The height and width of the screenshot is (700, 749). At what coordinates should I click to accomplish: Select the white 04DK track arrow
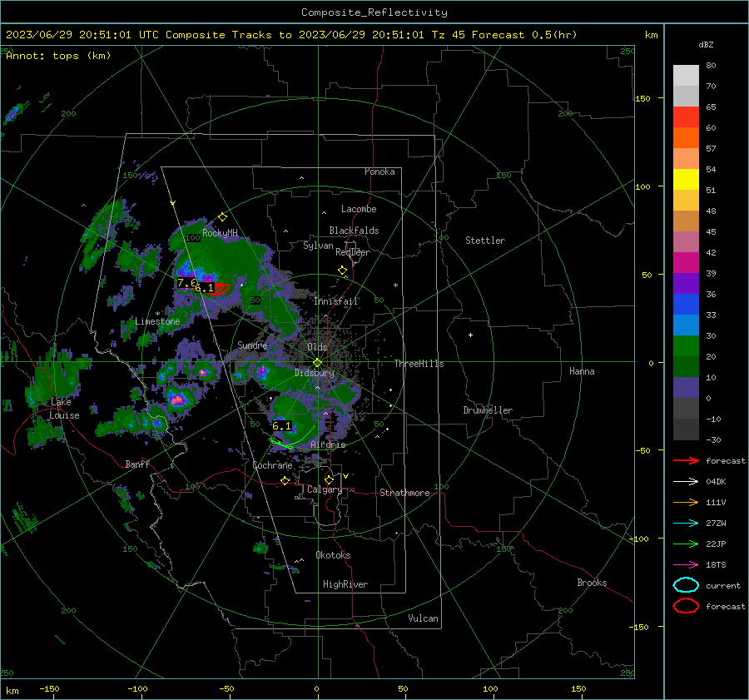[x=686, y=482]
